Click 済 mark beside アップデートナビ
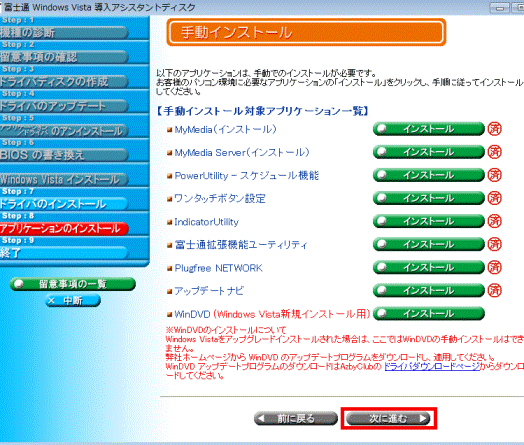Image resolution: width=524 pixels, height=445 pixels. click(495, 290)
